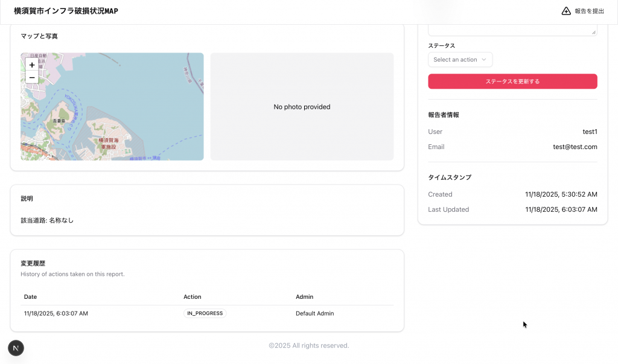The height and width of the screenshot is (364, 618).
Task: Click the warning triangle icon in header
Action: coord(566,11)
